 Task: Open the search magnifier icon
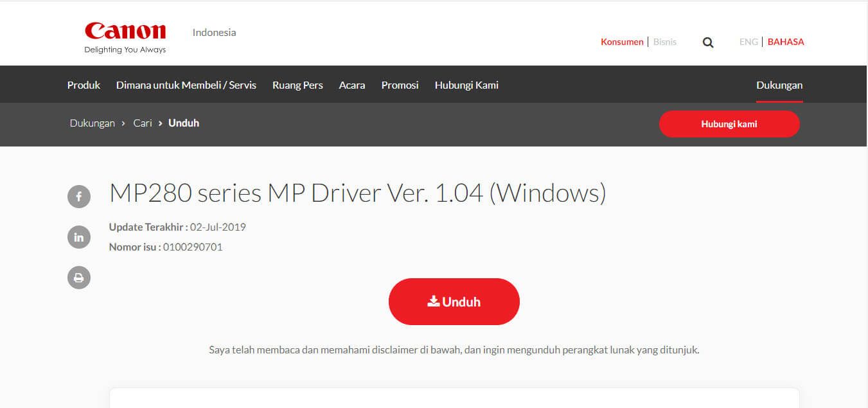tap(708, 42)
